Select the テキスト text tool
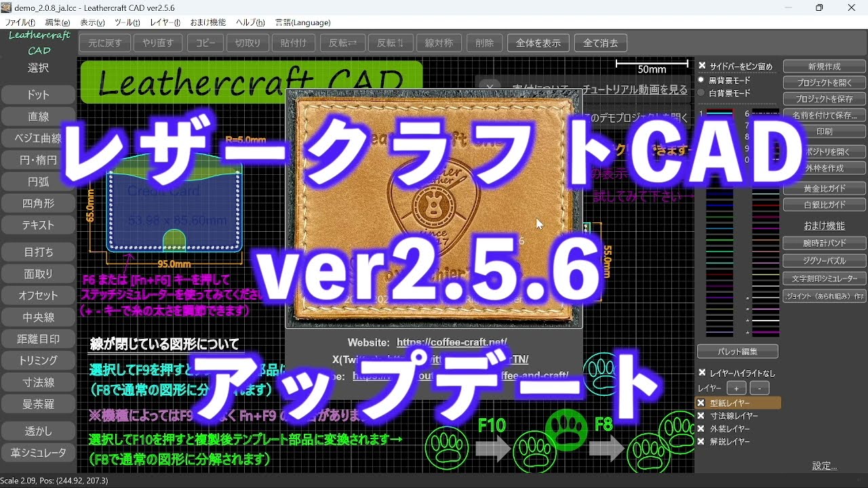This screenshot has height=488, width=868. [x=39, y=225]
